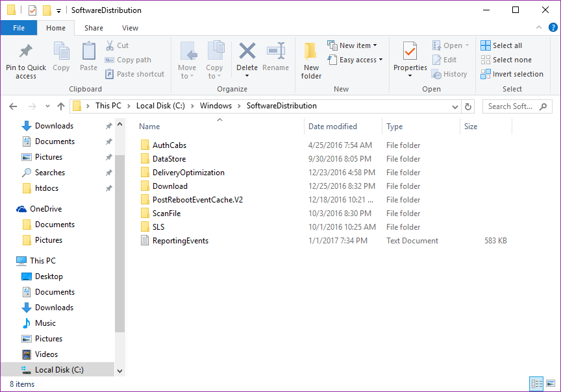Go up one level with Up arrow
Viewport: 561px width, 392px height.
coord(61,106)
